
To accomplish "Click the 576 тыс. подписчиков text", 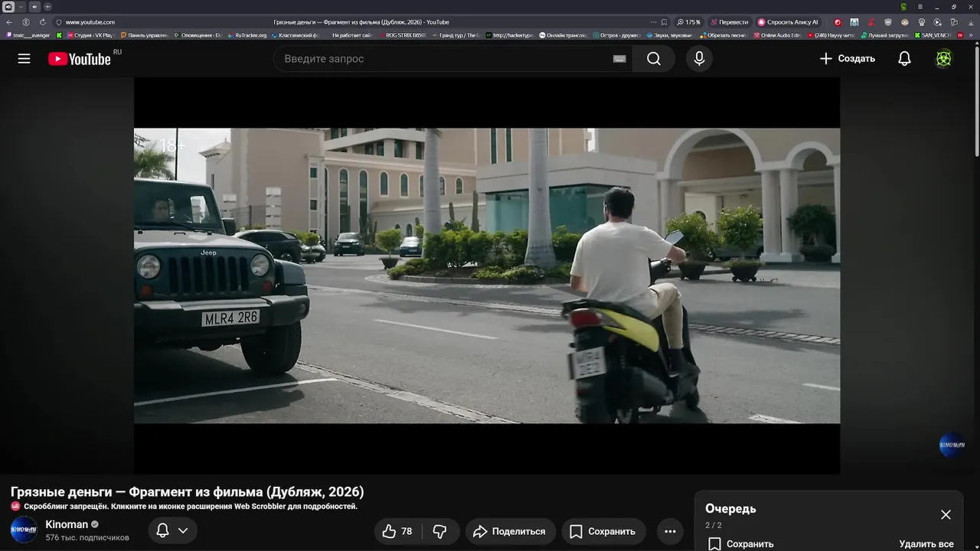I will pyautogui.click(x=87, y=538).
